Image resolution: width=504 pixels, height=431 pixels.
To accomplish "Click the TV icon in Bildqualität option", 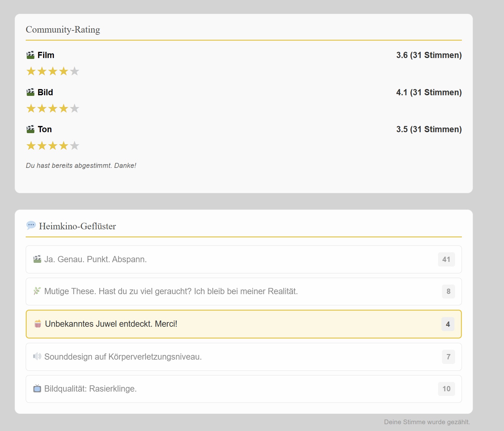I will [37, 388].
